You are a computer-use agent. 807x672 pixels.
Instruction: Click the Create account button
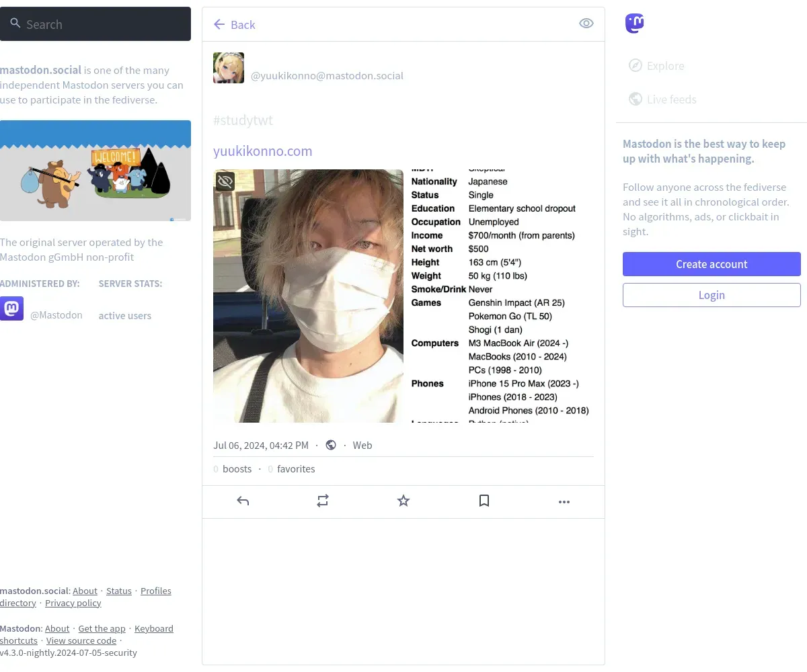[712, 264]
